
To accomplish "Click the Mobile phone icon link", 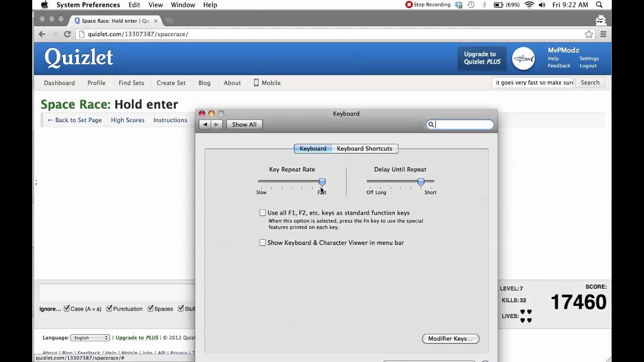I will 256,82.
